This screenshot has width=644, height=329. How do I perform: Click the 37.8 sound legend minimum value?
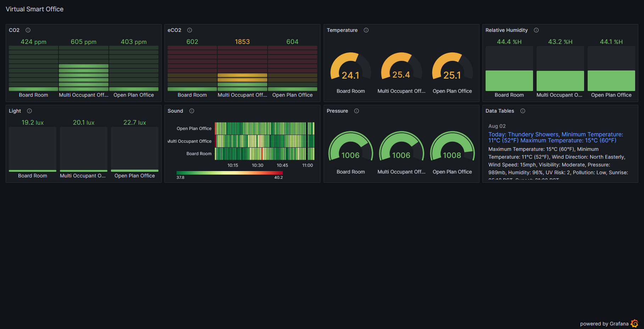[180, 177]
